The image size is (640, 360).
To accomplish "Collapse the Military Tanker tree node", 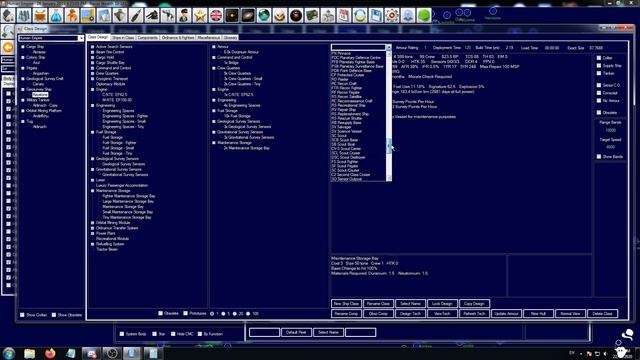I will coord(23,100).
